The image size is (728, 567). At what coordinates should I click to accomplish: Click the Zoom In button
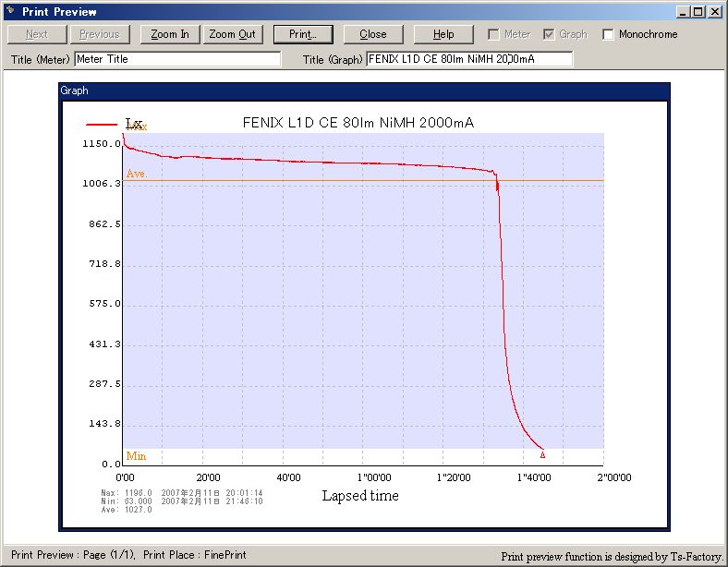(x=170, y=34)
